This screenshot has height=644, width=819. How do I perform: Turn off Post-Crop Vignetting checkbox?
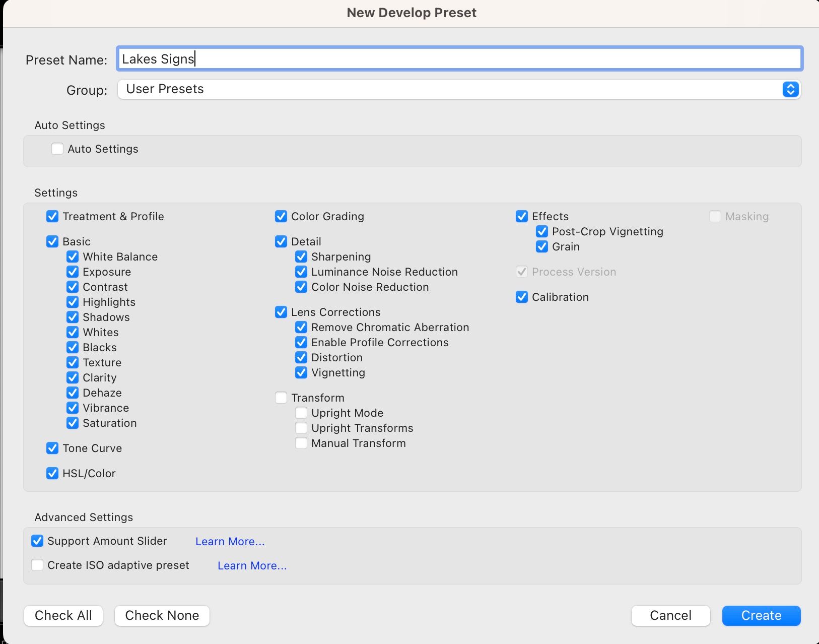[x=542, y=232]
